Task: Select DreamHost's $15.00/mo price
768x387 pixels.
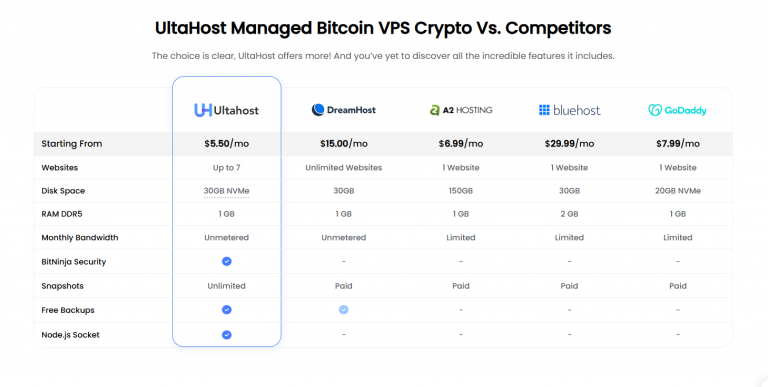Action: click(343, 144)
